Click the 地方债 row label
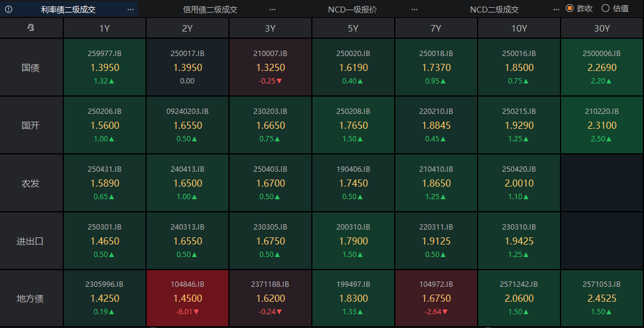The height and width of the screenshot is (328, 644). click(x=31, y=299)
